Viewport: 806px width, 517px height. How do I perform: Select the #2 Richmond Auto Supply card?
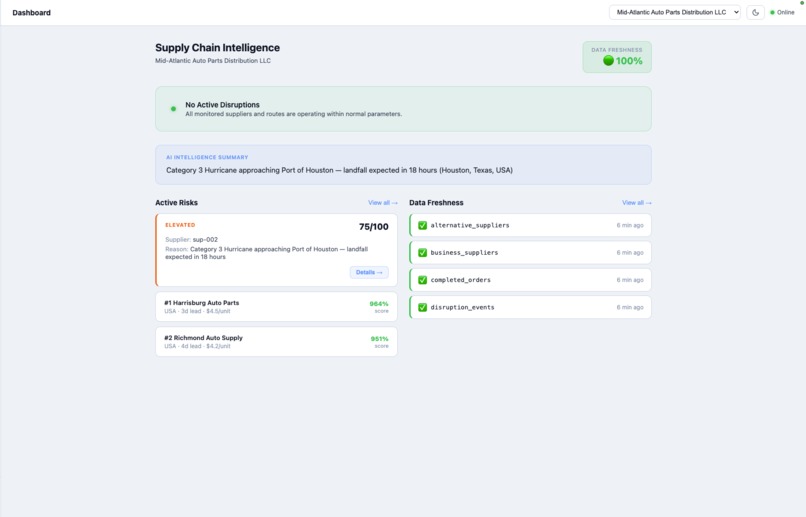point(276,342)
